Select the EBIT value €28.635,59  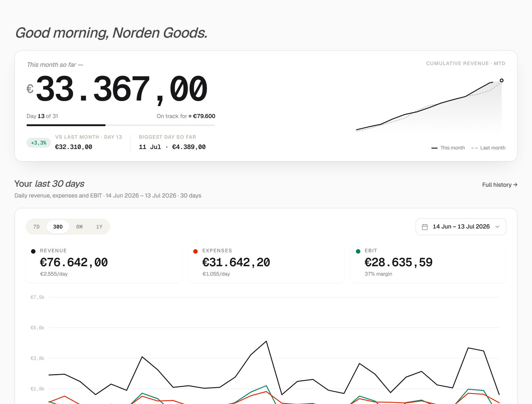[399, 262]
